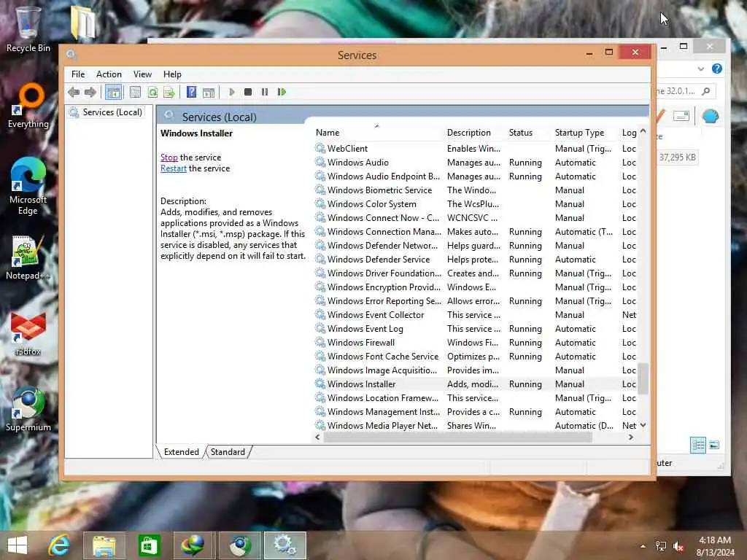
Task: Click the Pause Service toolbar icon
Action: (x=264, y=92)
